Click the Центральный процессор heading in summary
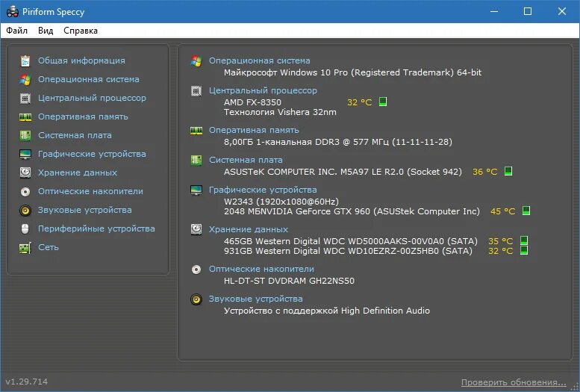 [x=263, y=90]
